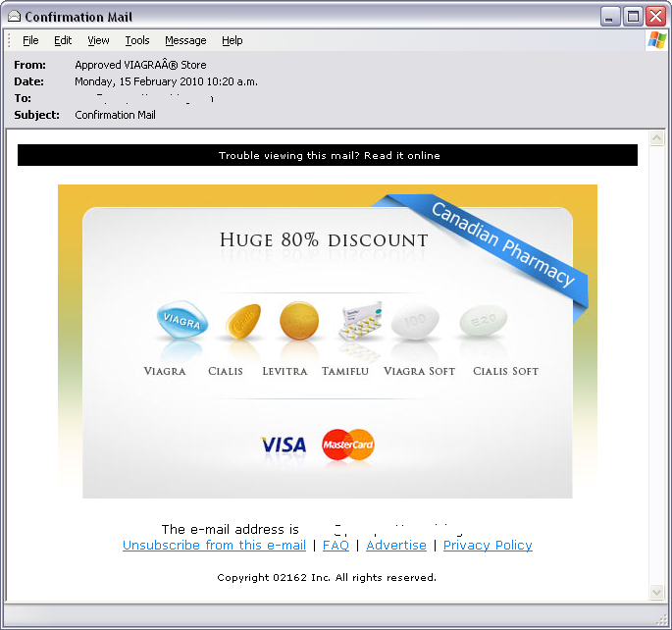Screen dimensions: 672x630
Task: Open the Advertise link
Action: pos(396,546)
